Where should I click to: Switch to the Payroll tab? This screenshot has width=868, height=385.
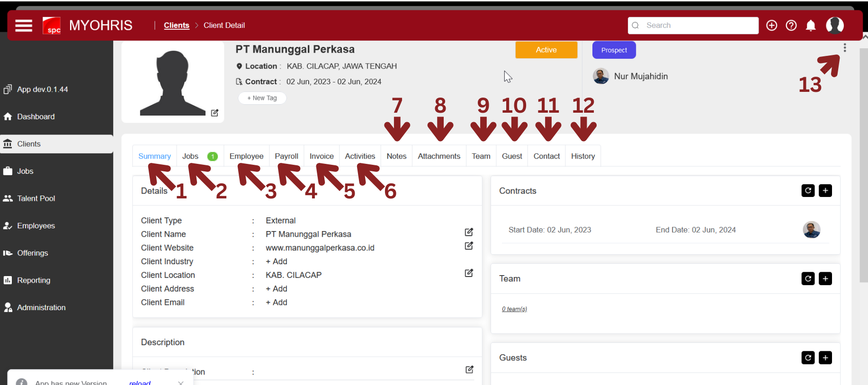coord(286,156)
